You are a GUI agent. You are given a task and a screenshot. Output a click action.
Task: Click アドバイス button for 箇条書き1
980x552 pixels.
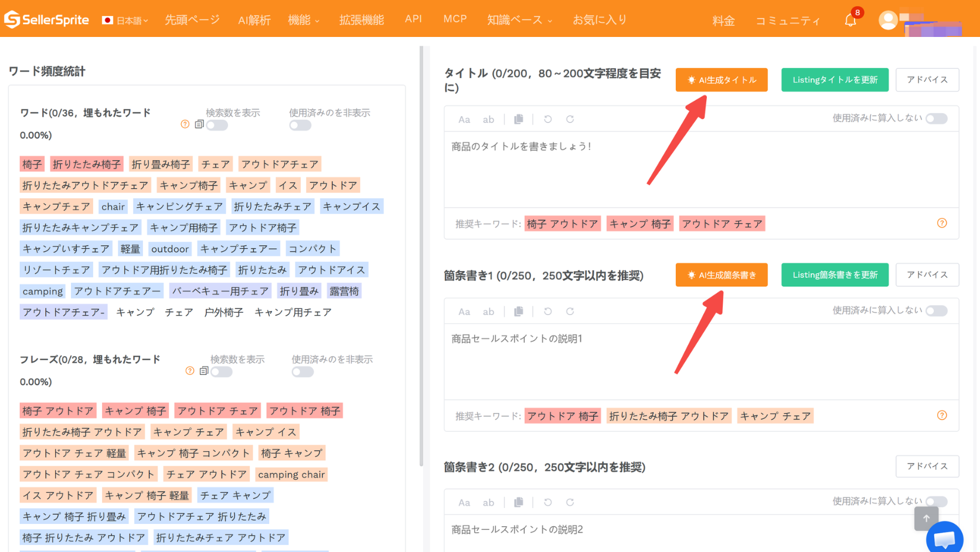(x=927, y=275)
